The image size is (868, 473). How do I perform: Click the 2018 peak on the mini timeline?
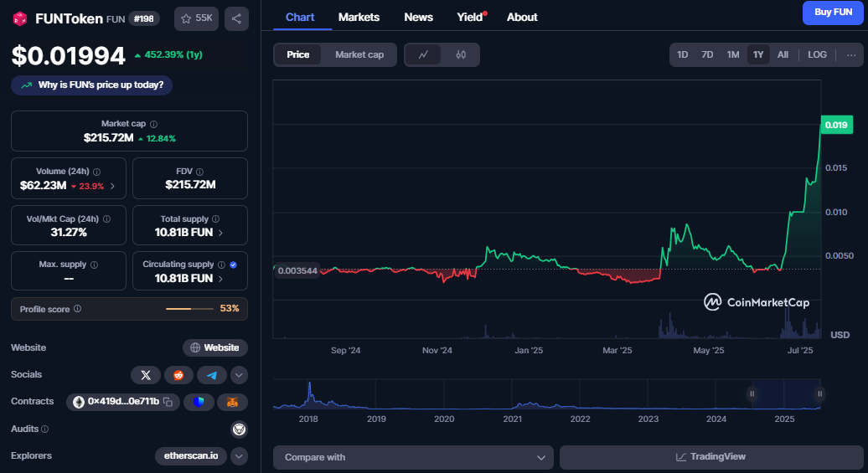(310, 384)
